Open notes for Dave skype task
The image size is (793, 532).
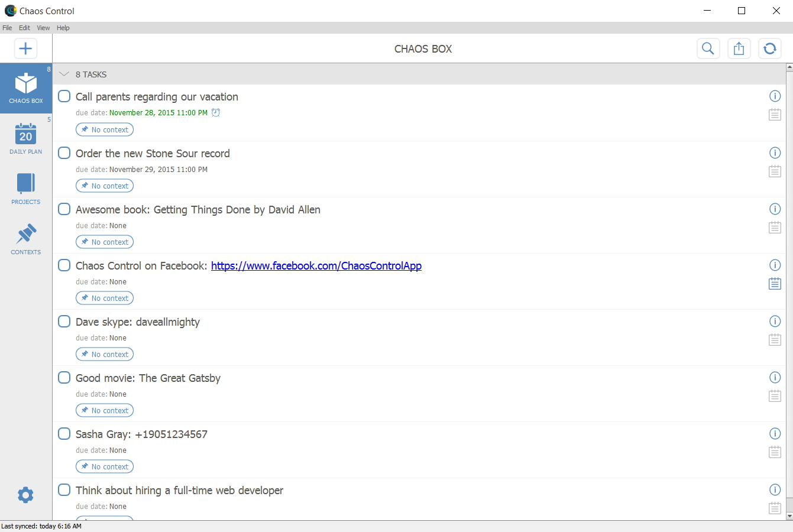(775, 340)
